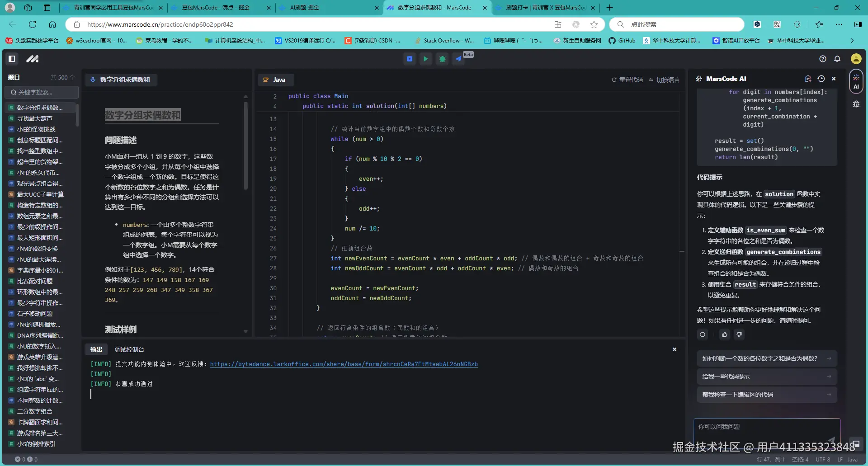
Task: Click the blue stop button in toolbar
Action: tap(410, 59)
